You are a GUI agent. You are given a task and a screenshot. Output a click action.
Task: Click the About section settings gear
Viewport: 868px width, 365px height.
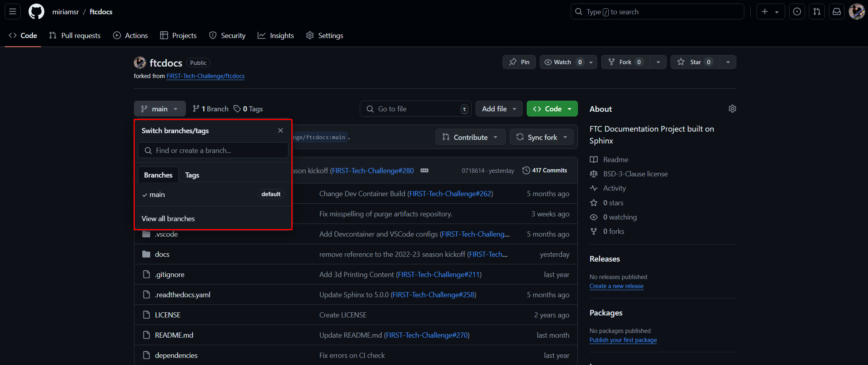pos(732,109)
